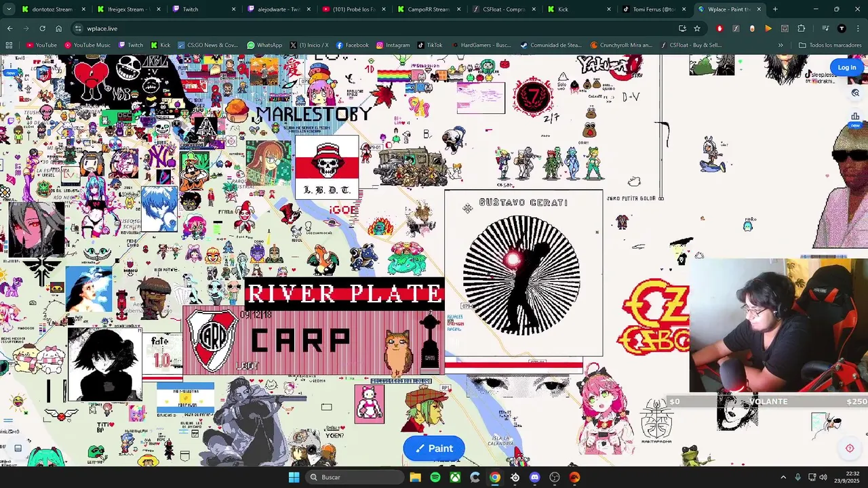Open the Chrome three-dot menu
Screen dimensions: 868x488
(x=858, y=28)
